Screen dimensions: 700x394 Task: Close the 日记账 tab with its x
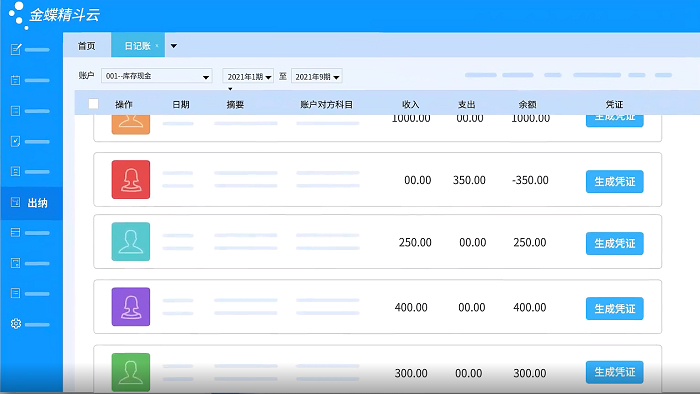(x=157, y=46)
